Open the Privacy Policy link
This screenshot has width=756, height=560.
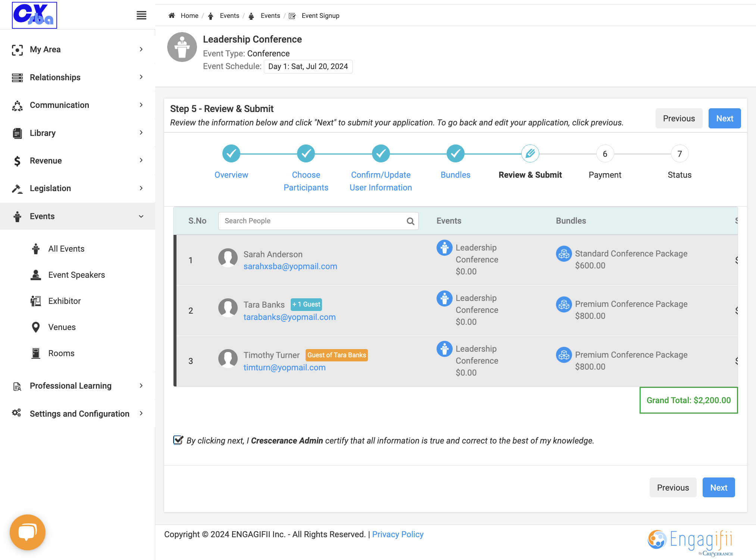(x=398, y=534)
